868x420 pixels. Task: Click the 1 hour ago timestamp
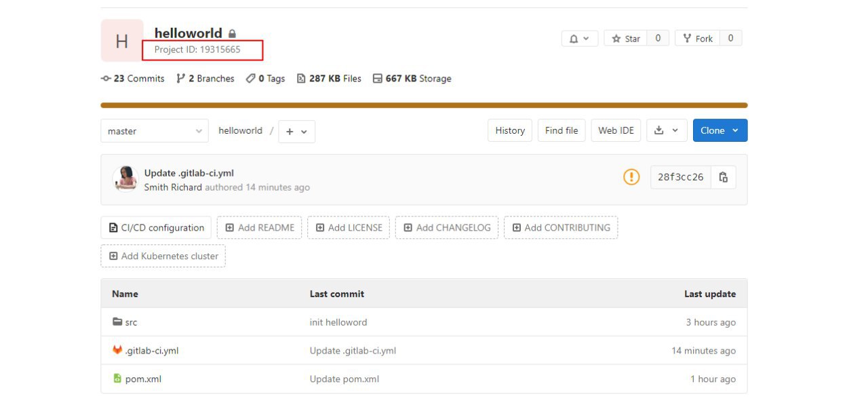(x=713, y=379)
